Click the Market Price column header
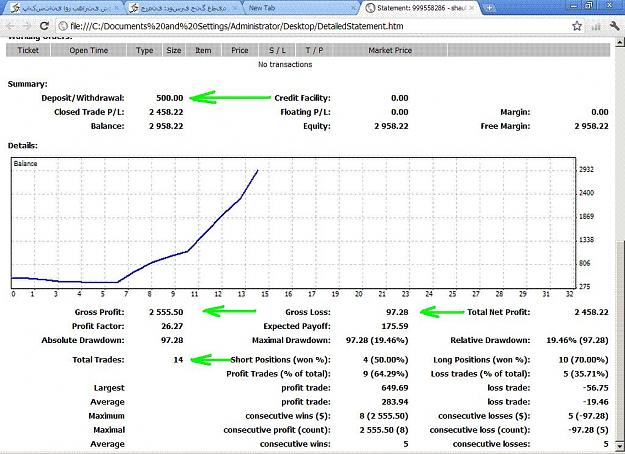 [390, 50]
